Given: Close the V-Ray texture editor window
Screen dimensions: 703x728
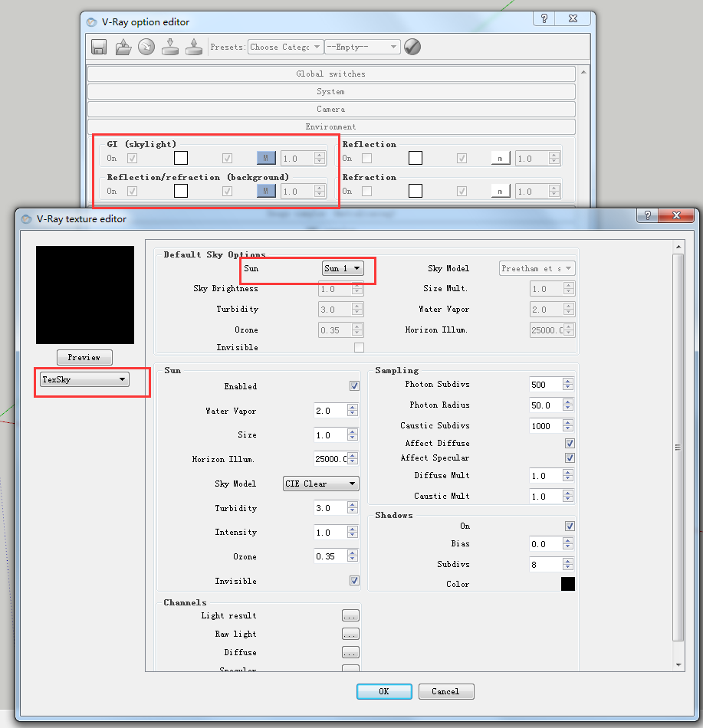Looking at the screenshot, I should [x=676, y=215].
